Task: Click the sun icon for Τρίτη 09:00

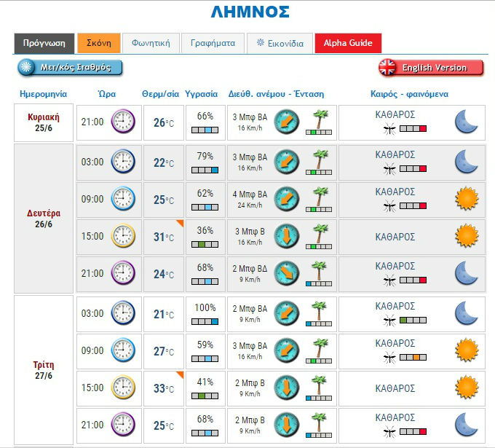Action: point(467,350)
